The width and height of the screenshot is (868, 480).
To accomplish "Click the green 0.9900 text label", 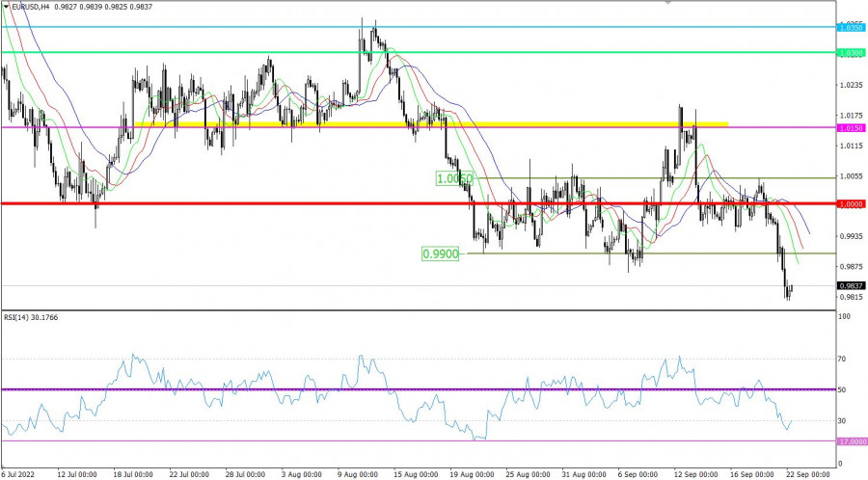I will pyautogui.click(x=440, y=253).
